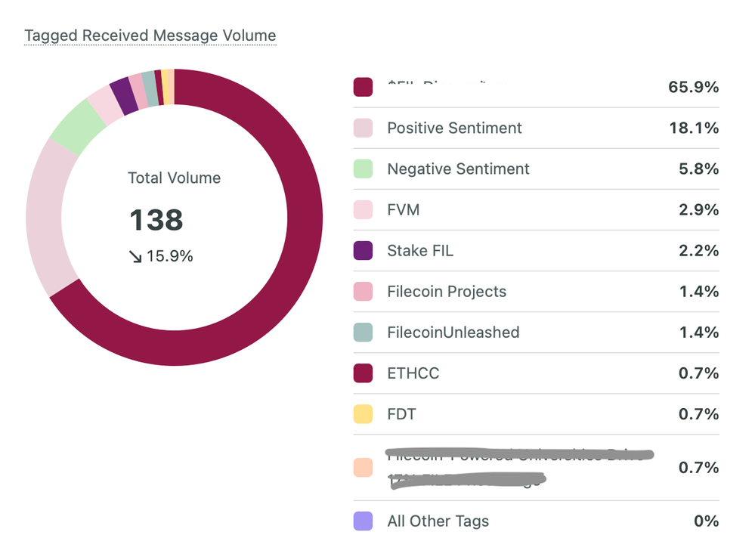
Task: Click the ETHCC legend swatch
Action: pyautogui.click(x=363, y=373)
